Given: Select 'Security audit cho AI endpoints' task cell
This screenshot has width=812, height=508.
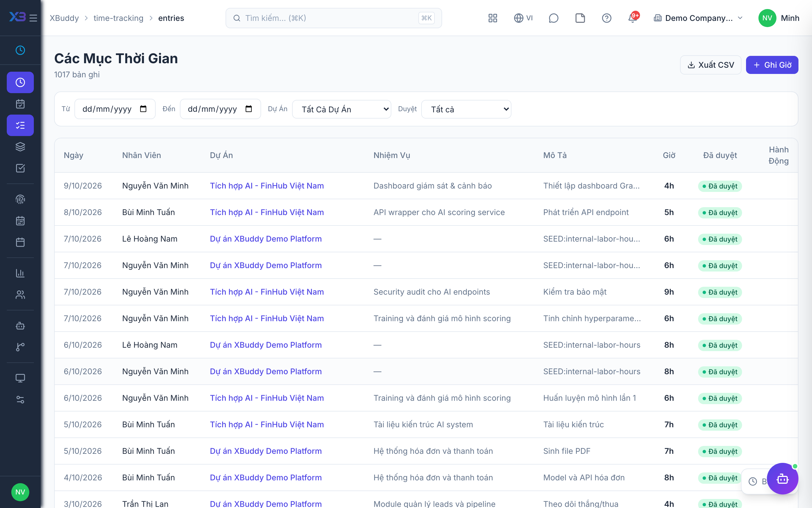Looking at the screenshot, I should (x=431, y=292).
